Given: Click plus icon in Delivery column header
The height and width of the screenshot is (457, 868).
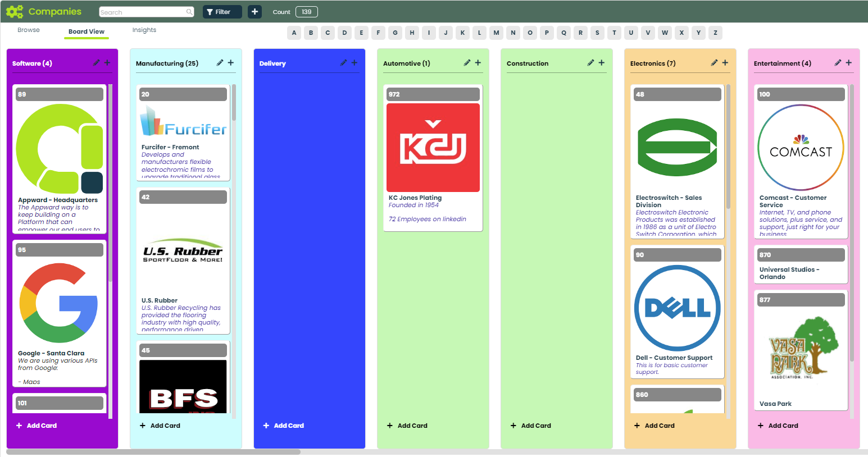Looking at the screenshot, I should coord(355,63).
